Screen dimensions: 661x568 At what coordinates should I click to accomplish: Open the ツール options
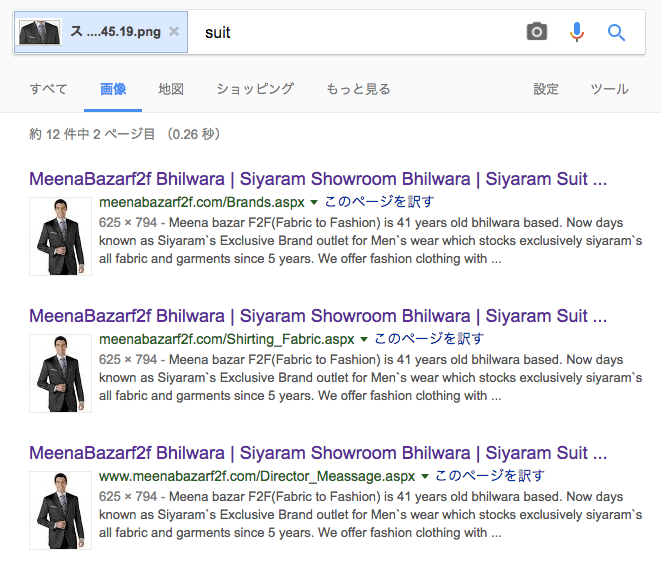coord(610,89)
